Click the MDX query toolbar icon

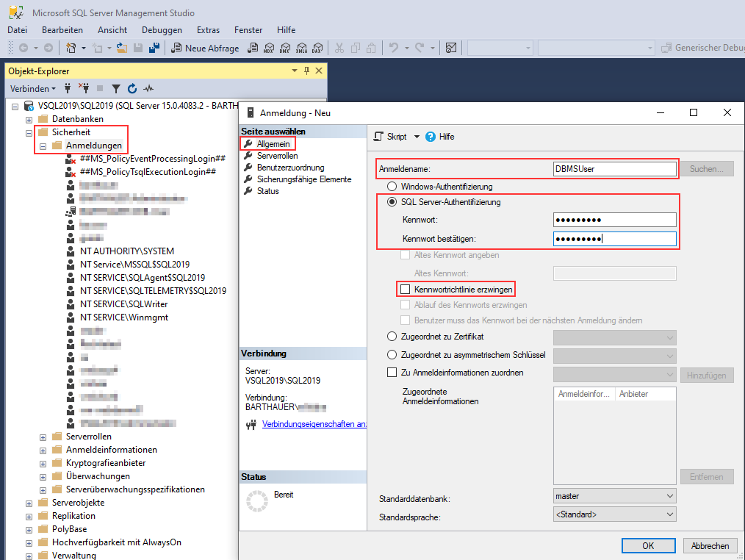(269, 48)
